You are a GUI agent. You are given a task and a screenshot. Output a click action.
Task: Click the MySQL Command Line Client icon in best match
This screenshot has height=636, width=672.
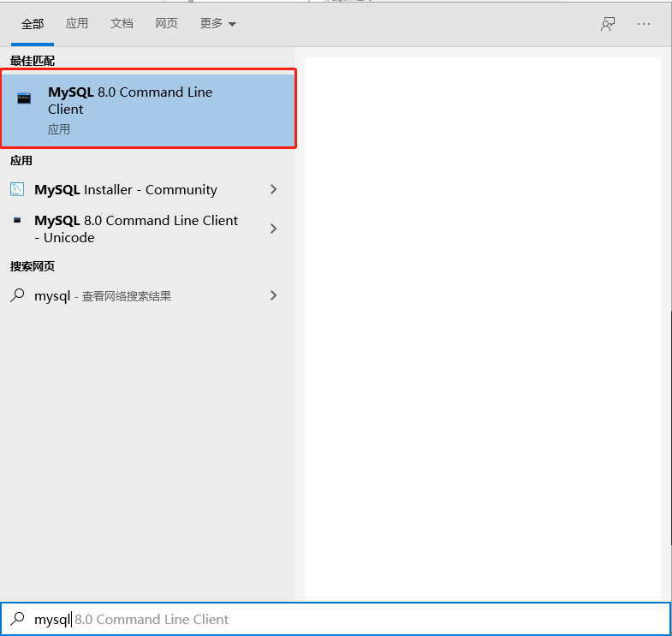(24, 98)
